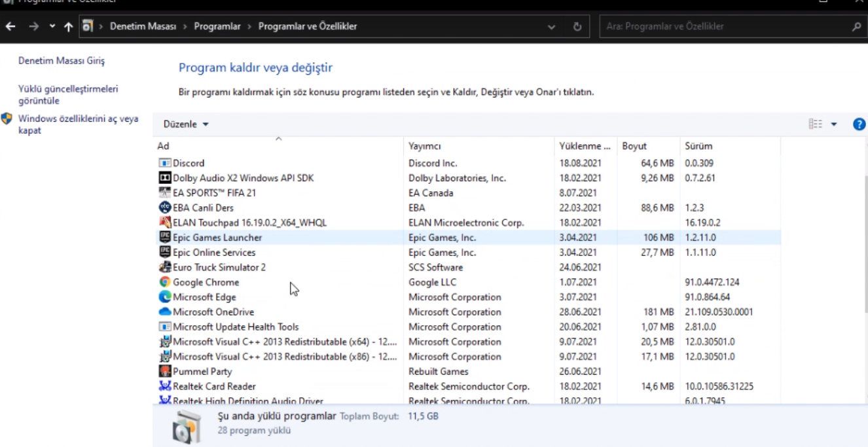This screenshot has height=447, width=868.
Task: Open recent locations dropdown arrow
Action: click(x=52, y=27)
